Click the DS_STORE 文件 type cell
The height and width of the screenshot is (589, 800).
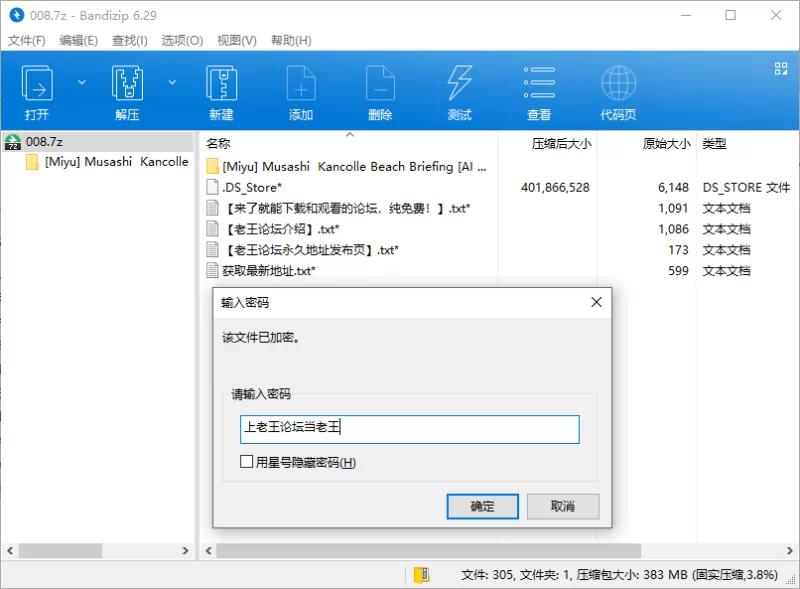click(746, 188)
